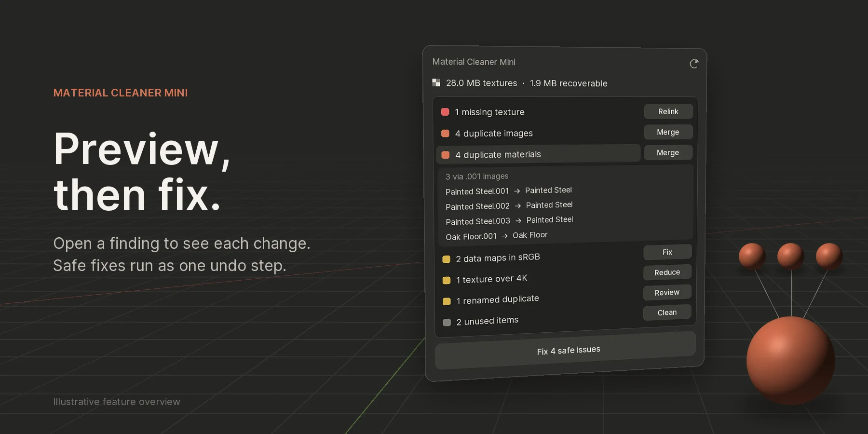Click the orange indicator beside 4 duplicate materials
The width and height of the screenshot is (868, 434).
pos(446,155)
